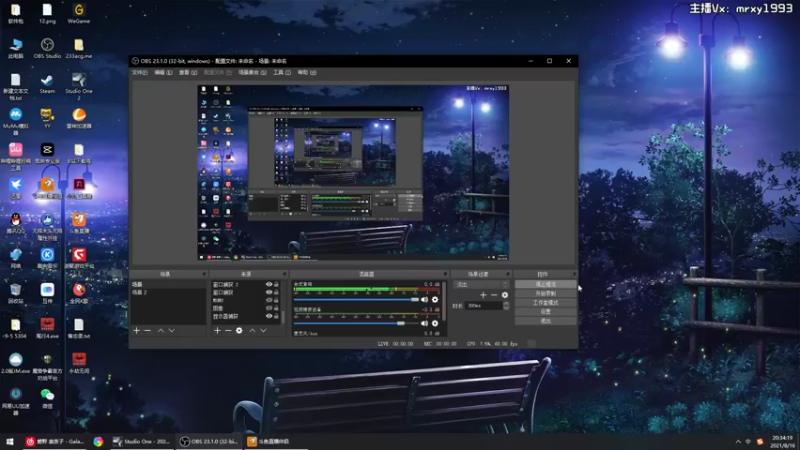Viewport: 800px width, 450px height.
Task: Pop out the Controls dock panel
Action: (574, 274)
